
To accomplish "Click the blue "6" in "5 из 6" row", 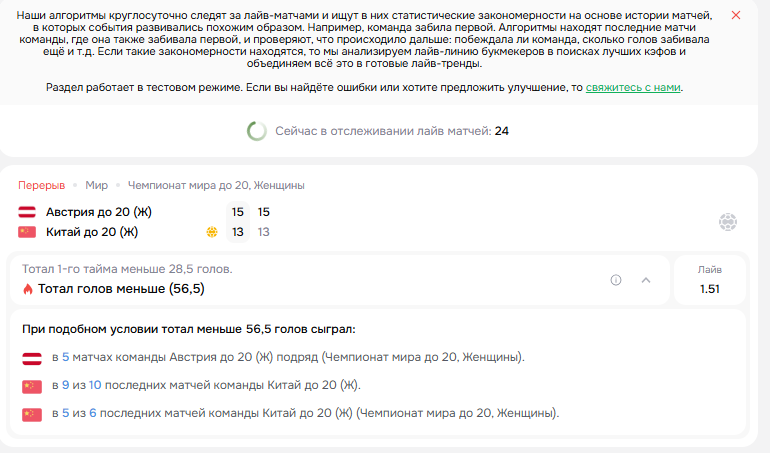I will click(x=93, y=413).
